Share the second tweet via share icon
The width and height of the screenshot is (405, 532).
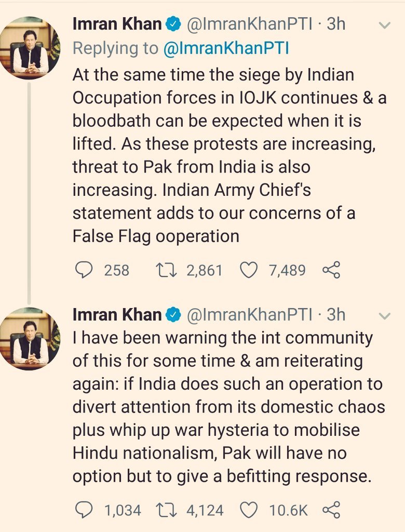pyautogui.click(x=331, y=510)
